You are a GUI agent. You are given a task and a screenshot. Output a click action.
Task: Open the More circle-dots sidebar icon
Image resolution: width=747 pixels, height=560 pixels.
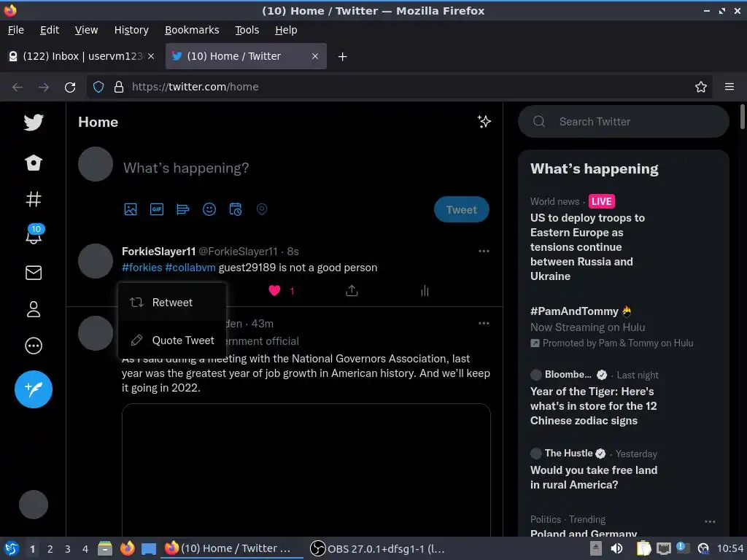(x=34, y=346)
